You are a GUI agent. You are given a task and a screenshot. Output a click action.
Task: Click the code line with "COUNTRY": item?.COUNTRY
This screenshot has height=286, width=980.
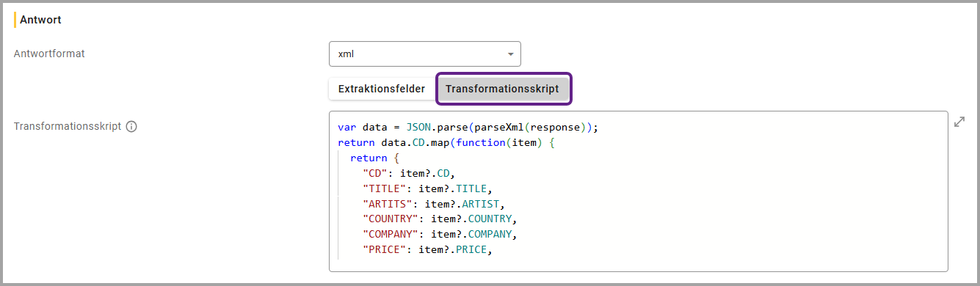(x=440, y=219)
